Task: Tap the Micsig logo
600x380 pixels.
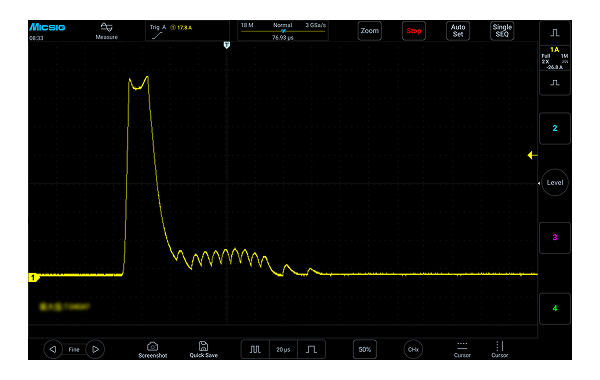Action: tap(47, 27)
